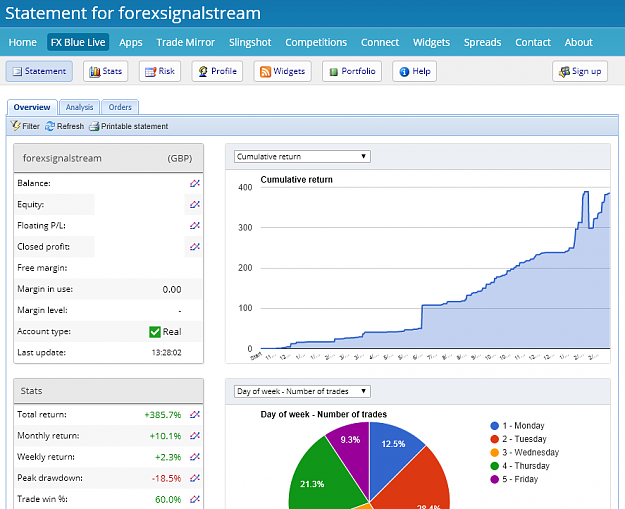The width and height of the screenshot is (625, 509).
Task: Open the Profile section button
Action: coord(217,71)
